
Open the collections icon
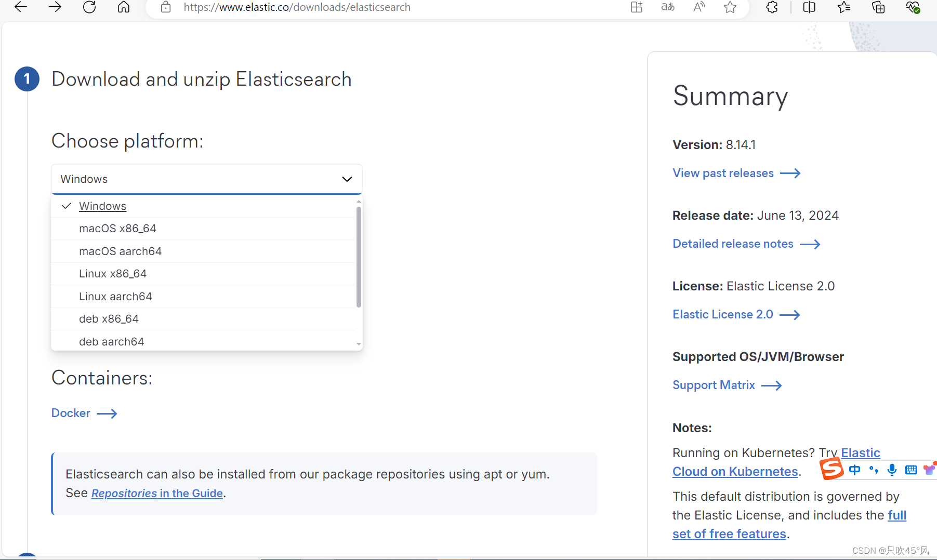click(878, 7)
